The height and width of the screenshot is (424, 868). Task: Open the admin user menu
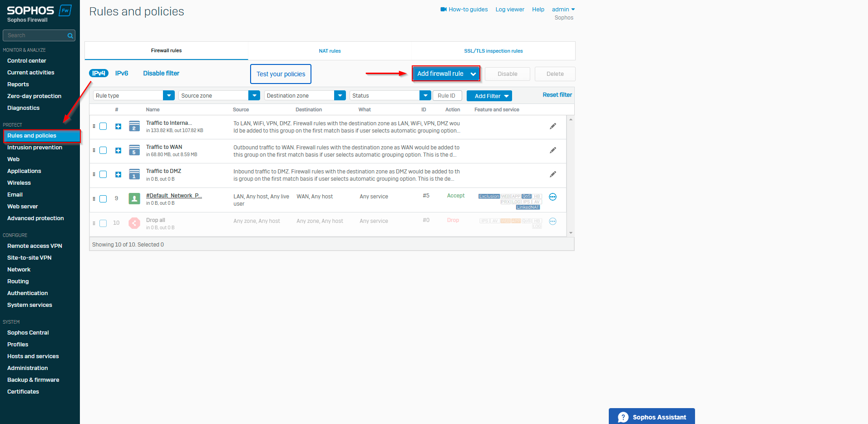[563, 9]
